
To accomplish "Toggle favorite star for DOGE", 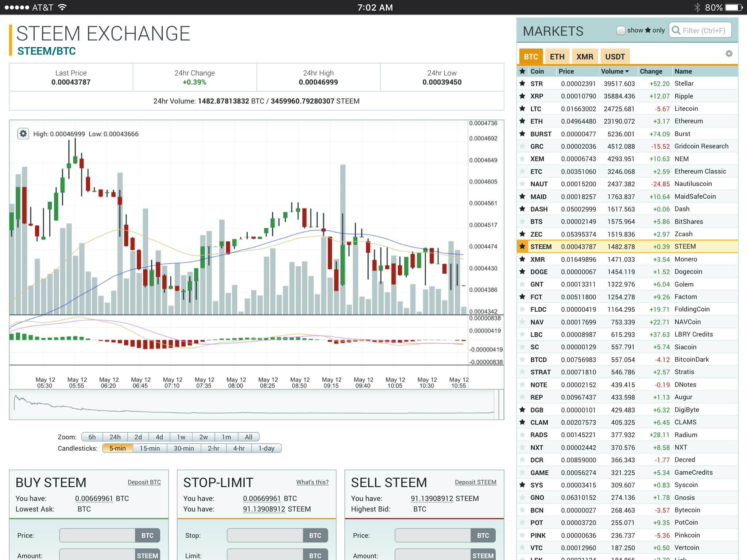I will [522, 272].
